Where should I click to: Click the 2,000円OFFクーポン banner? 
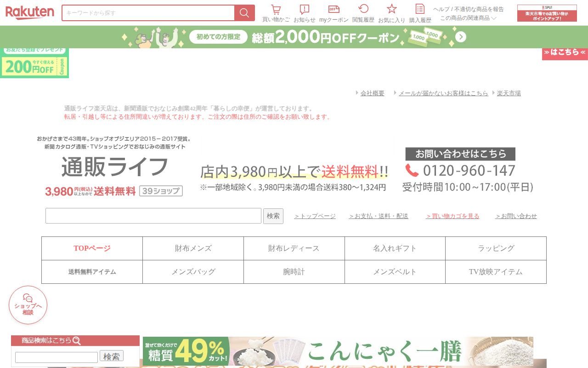294,37
